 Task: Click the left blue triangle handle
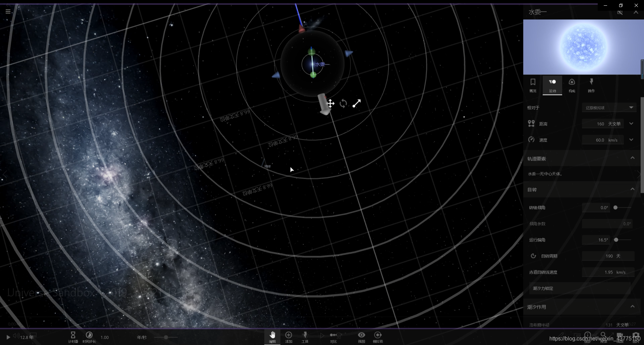[276, 75]
